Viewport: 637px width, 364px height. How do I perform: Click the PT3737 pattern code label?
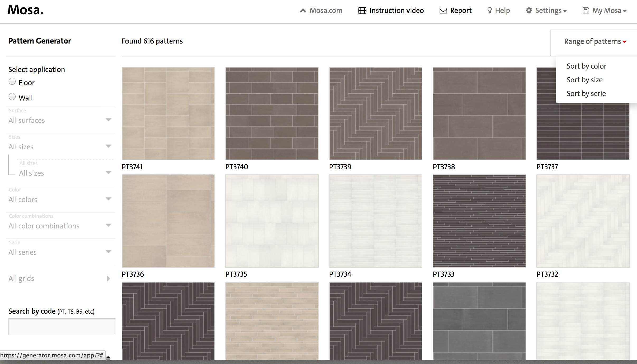pos(547,167)
